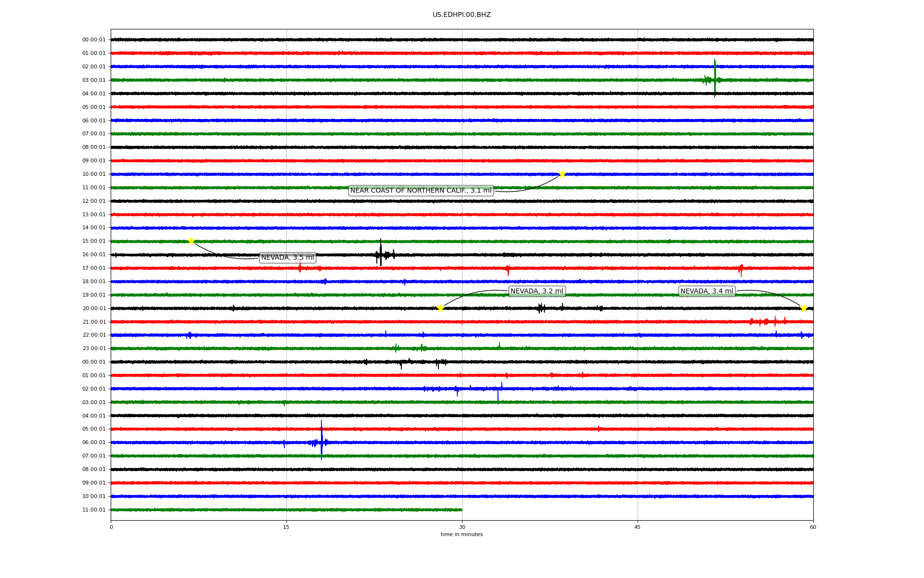Click the yellow star on the 10:00:01 blue trace
924x578 pixels.
(562, 174)
